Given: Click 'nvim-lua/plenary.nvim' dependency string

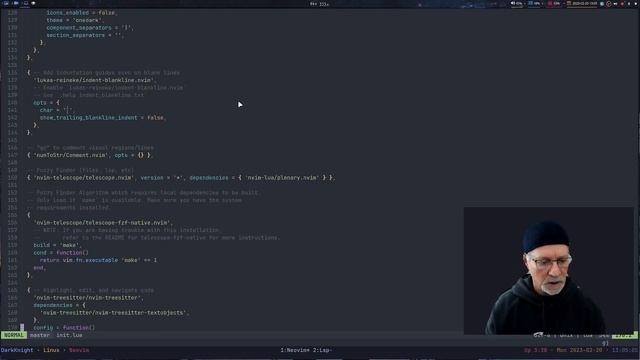Looking at the screenshot, I should 282,178.
